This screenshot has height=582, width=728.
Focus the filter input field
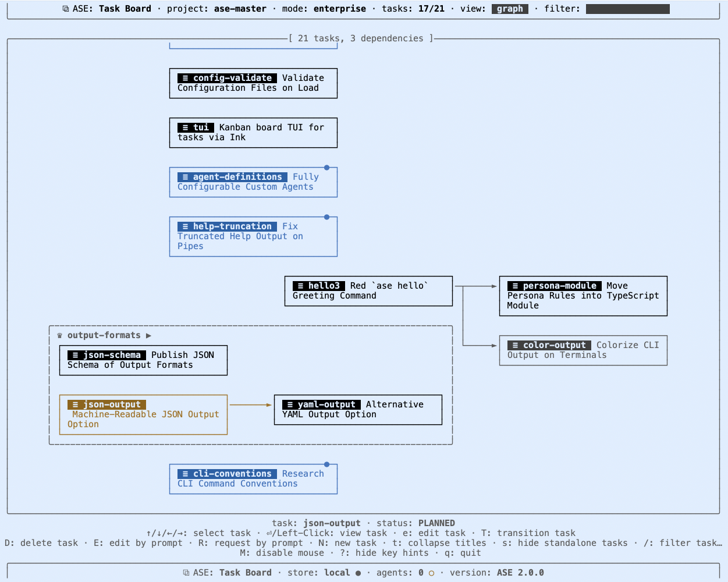coord(627,9)
